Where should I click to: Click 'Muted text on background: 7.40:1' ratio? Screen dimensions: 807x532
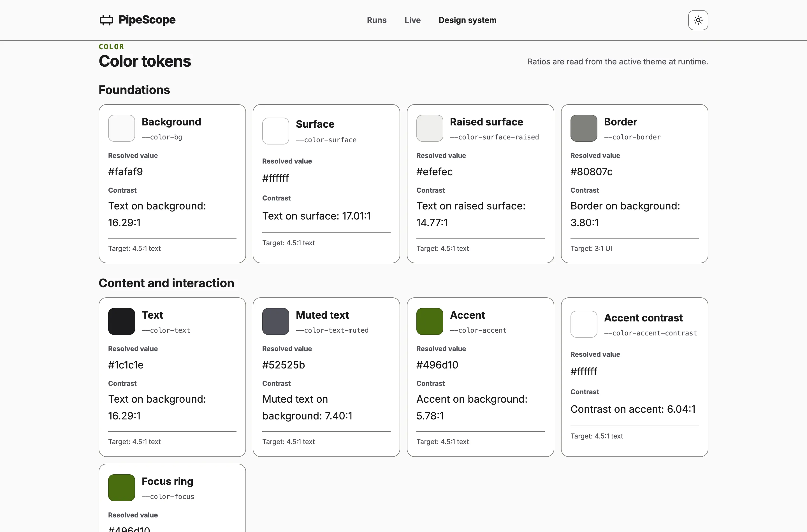point(307,407)
